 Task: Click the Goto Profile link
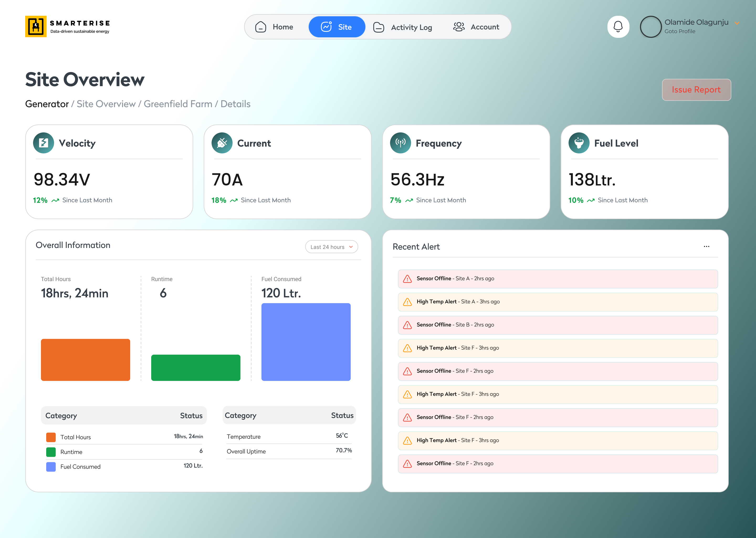click(680, 32)
